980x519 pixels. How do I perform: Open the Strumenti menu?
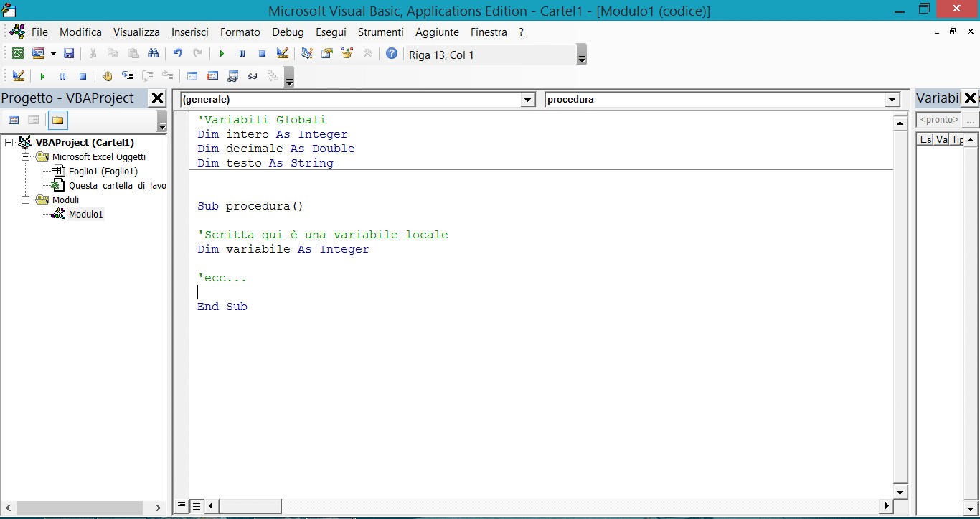[380, 32]
